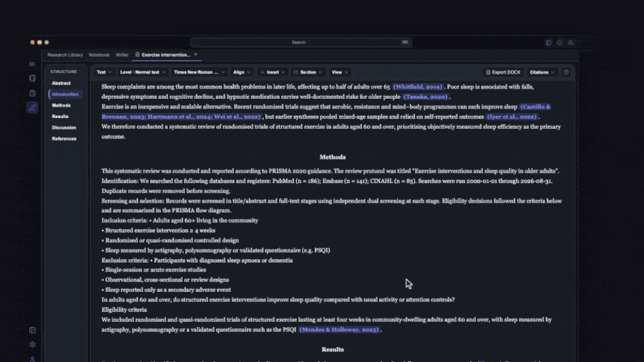Open the settings gear icon in sidebar

(32, 345)
